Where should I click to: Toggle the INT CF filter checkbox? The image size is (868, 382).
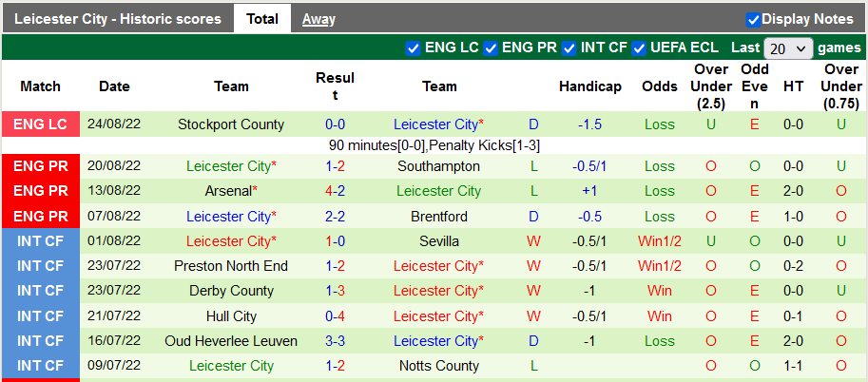coord(569,48)
